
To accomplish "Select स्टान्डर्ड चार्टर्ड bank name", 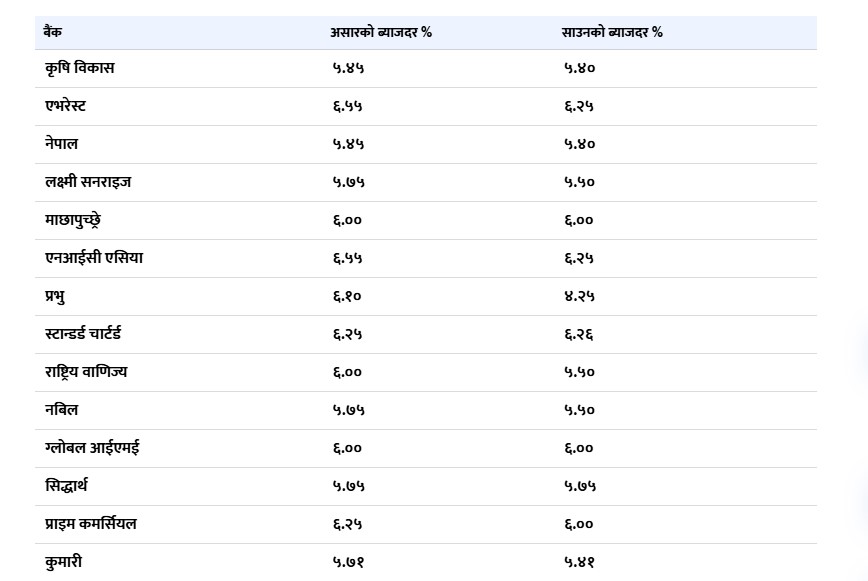I will pos(83,334).
